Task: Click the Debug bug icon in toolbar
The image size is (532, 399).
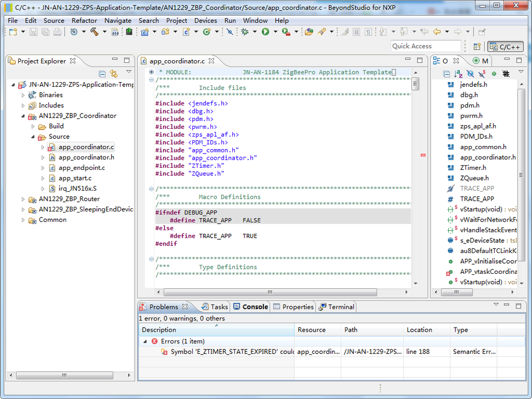Action: 245,32
